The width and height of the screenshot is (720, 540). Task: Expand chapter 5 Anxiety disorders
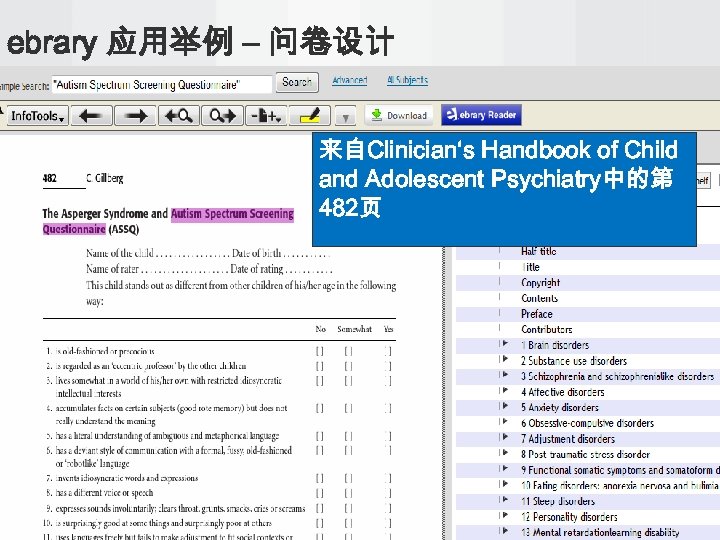[505, 406]
